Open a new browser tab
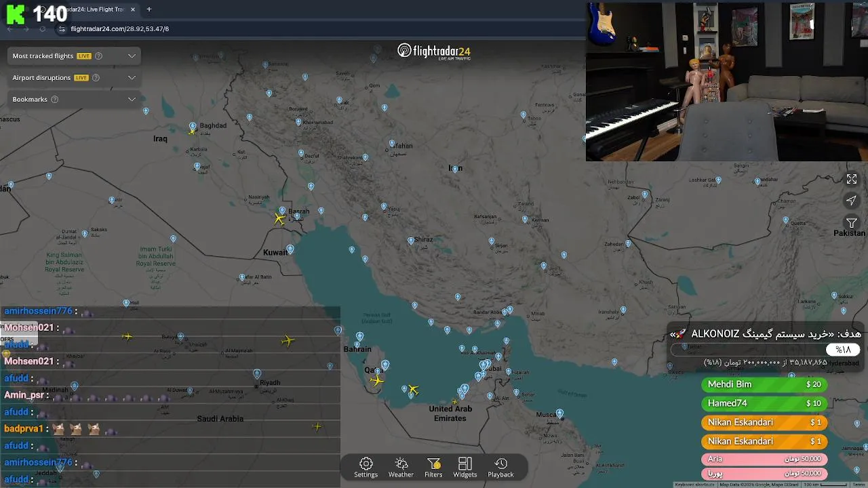The image size is (868, 488). point(149,9)
